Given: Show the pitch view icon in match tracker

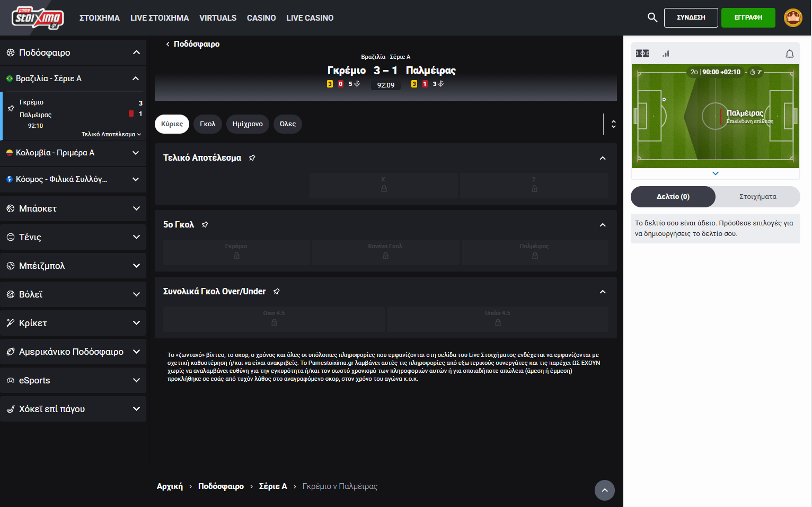Looking at the screenshot, I should click(x=642, y=54).
